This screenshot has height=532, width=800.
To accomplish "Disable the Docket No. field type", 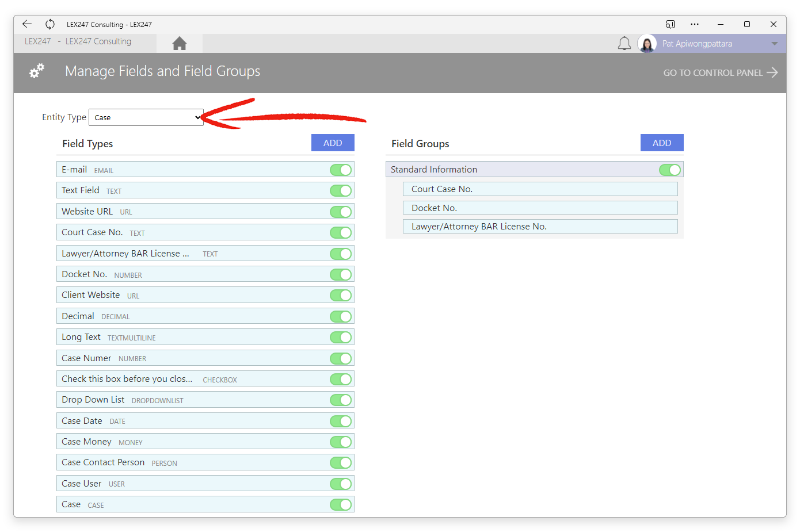I will (340, 274).
